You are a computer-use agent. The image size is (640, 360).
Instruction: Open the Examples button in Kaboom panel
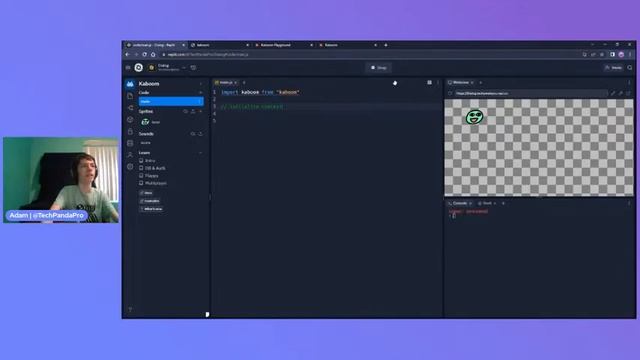(150, 201)
